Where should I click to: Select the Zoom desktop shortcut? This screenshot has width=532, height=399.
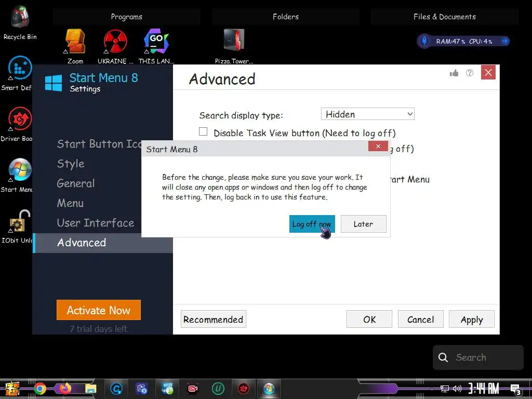[75, 46]
